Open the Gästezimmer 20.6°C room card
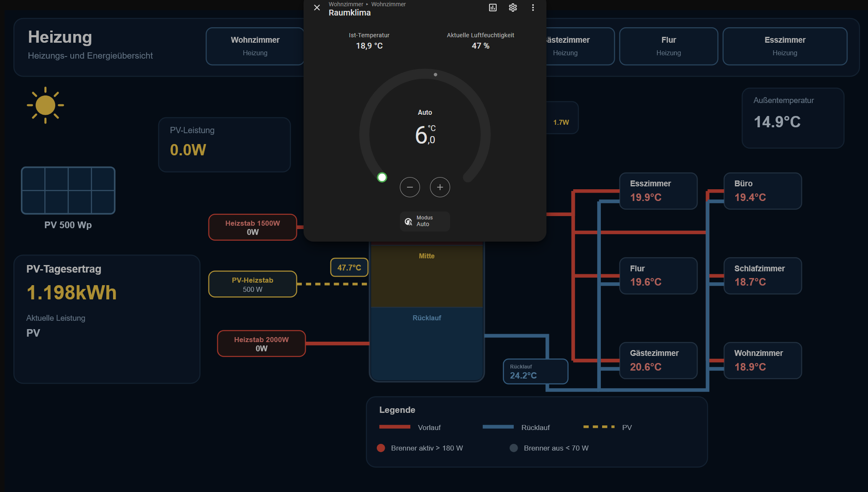 pyautogui.click(x=658, y=361)
